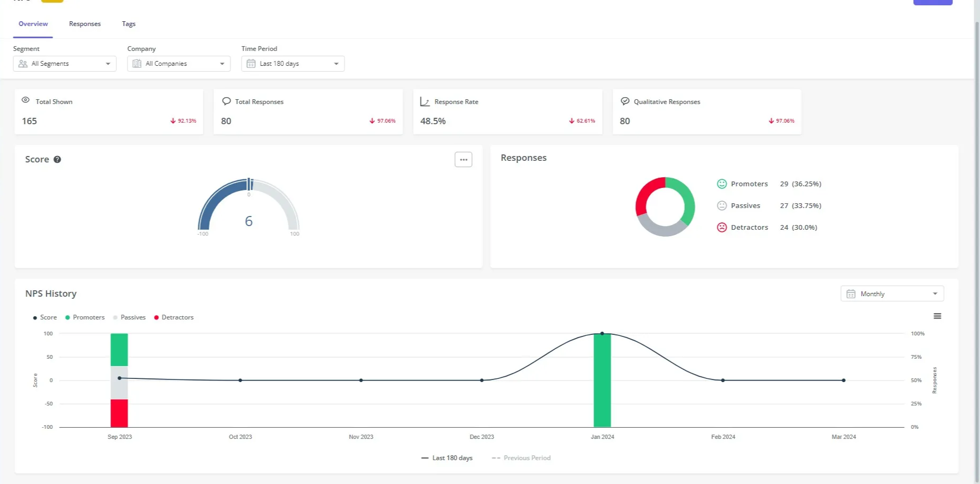Change the Monthly interval dropdown
980x484 pixels.
pyautogui.click(x=891, y=293)
